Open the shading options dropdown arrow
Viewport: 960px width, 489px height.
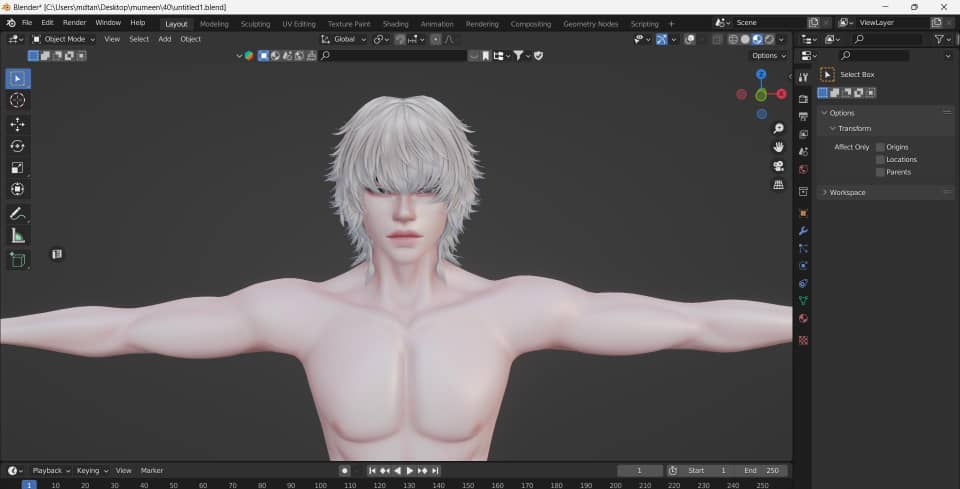tap(781, 39)
